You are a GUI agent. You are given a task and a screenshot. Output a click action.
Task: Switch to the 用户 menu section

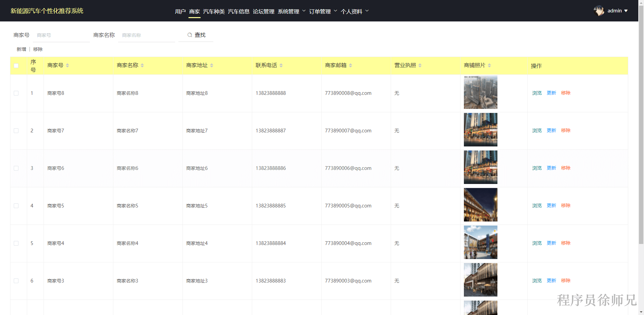(180, 11)
